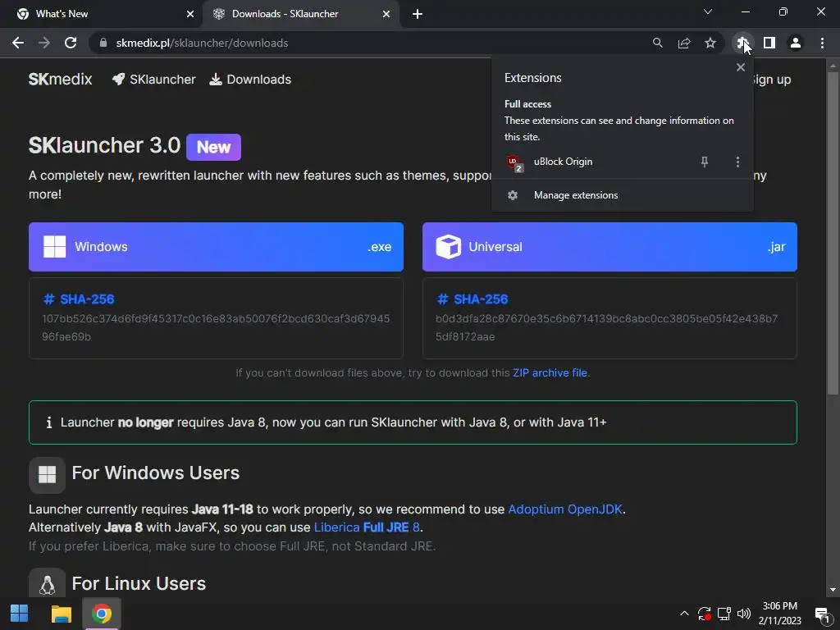Download the Universal .jar launcher
The width and height of the screenshot is (840, 630).
pos(609,247)
